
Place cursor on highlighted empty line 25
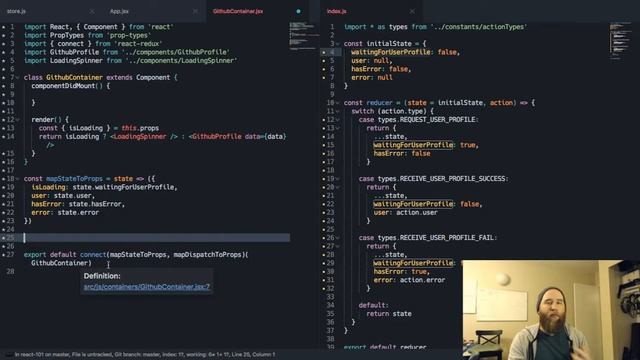(157, 238)
